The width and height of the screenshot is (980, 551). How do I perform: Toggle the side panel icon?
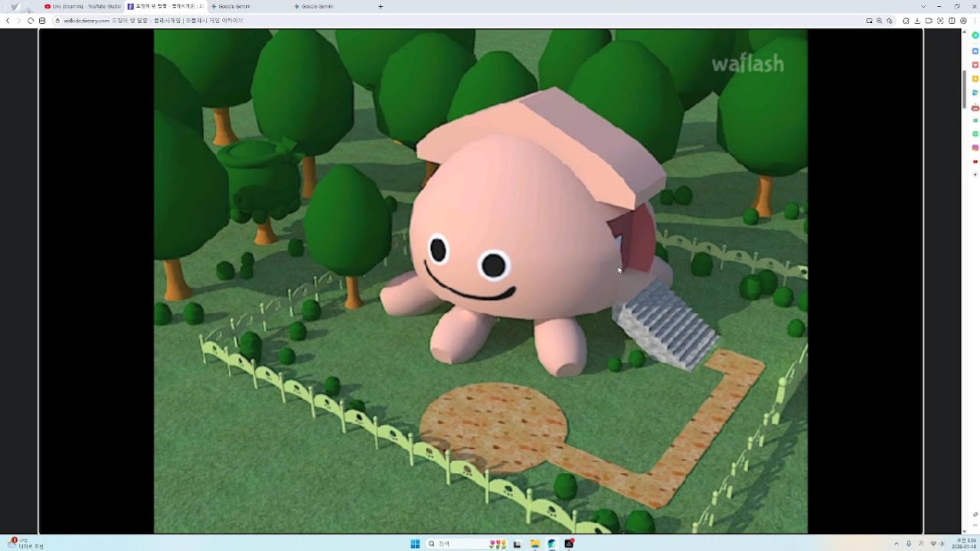(952, 21)
